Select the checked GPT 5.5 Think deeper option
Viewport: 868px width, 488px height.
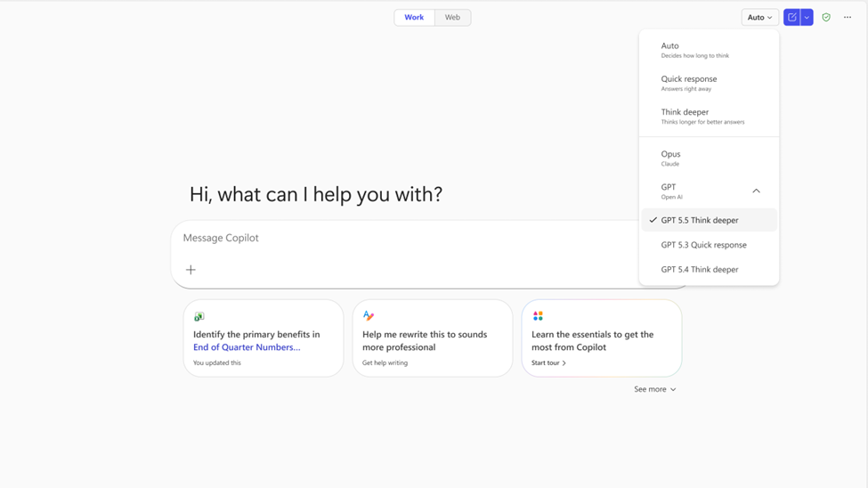click(700, 220)
